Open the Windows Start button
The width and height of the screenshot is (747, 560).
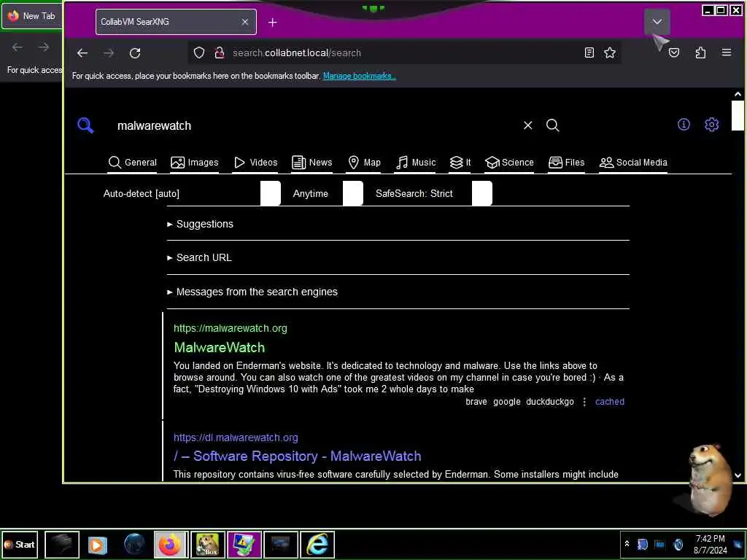[20, 544]
